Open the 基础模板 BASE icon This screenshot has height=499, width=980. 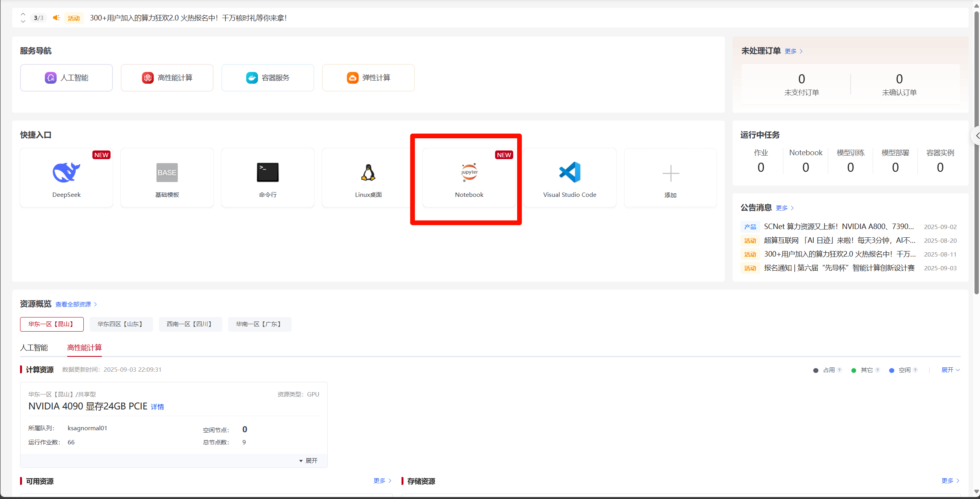pyautogui.click(x=167, y=172)
